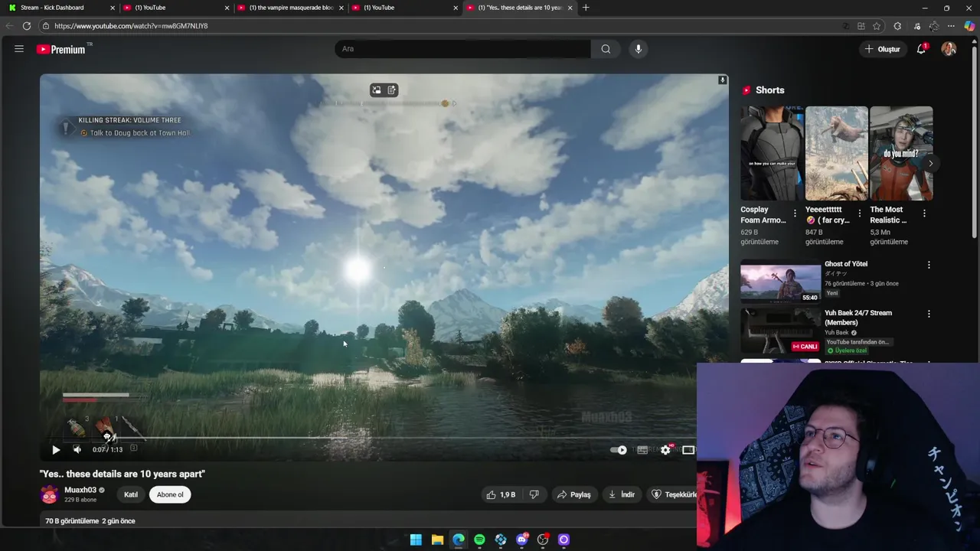The width and height of the screenshot is (980, 551).
Task: Open Ghost of Yōtei video thumbnail
Action: coord(780,282)
